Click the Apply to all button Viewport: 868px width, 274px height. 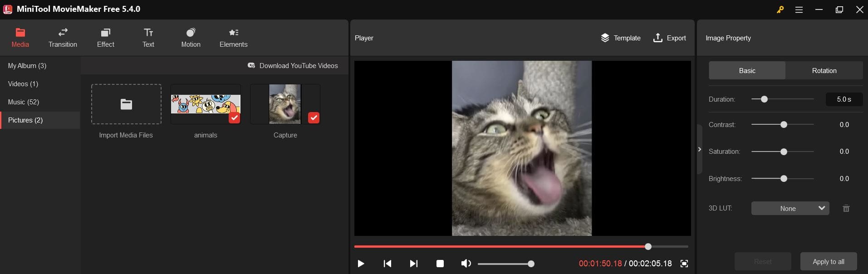[829, 262]
